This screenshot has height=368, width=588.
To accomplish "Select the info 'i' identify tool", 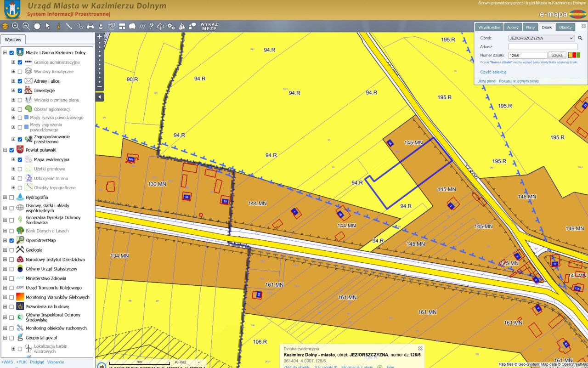I will click(58, 26).
